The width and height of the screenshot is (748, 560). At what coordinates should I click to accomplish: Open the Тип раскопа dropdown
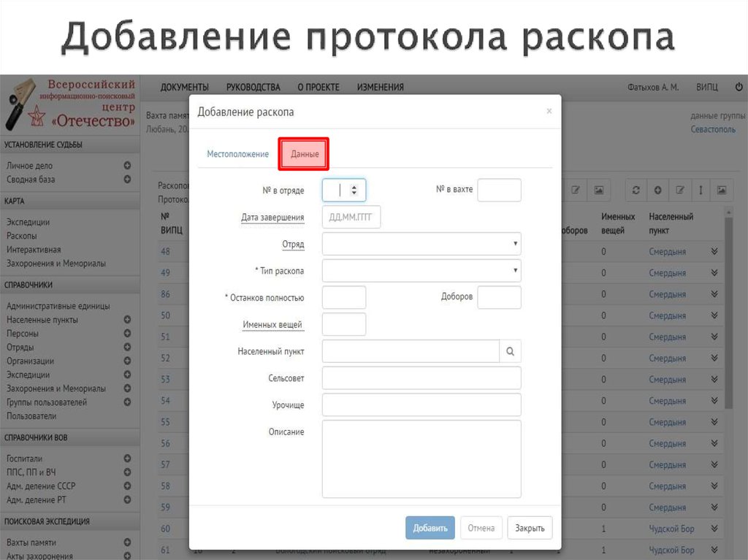pyautogui.click(x=421, y=270)
